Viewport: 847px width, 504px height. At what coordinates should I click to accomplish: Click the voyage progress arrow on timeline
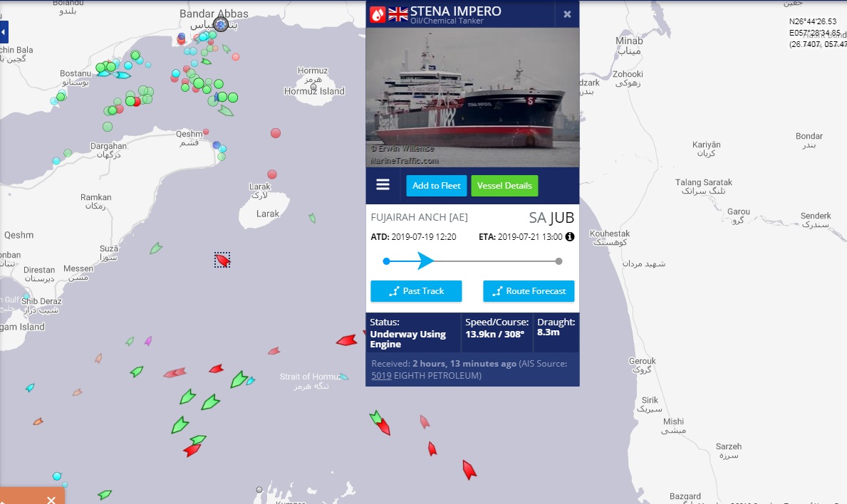pos(425,261)
